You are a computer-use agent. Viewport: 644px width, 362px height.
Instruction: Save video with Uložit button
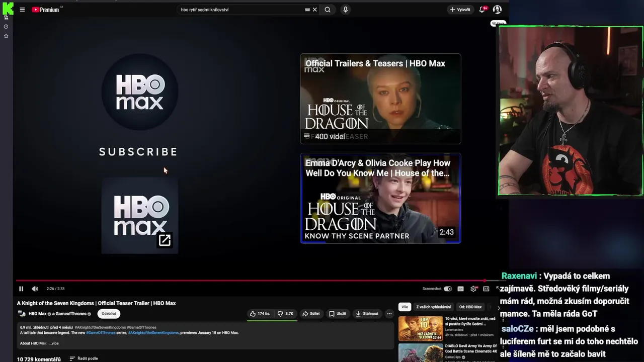pos(338,314)
